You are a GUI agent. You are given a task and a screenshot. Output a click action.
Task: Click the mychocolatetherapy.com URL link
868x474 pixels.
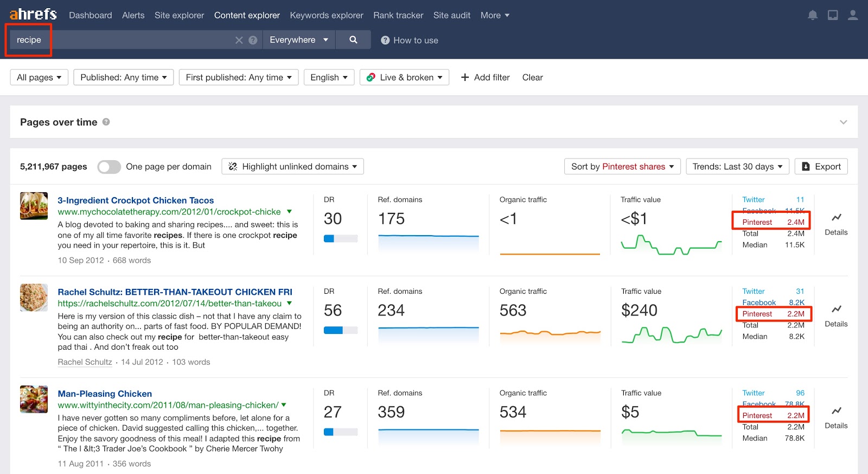tap(169, 212)
